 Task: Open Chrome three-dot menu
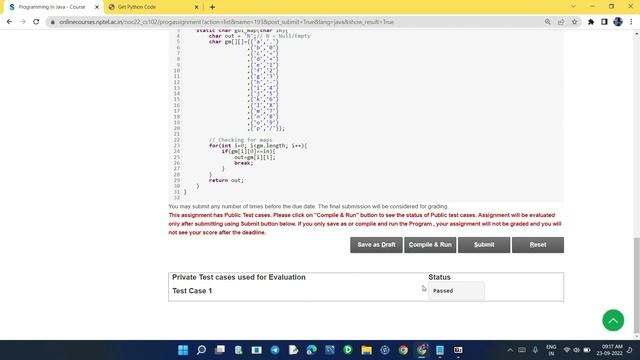pos(631,22)
